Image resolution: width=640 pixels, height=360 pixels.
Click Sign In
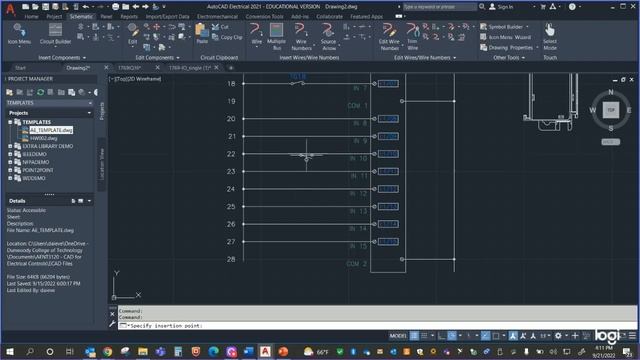pos(501,7)
